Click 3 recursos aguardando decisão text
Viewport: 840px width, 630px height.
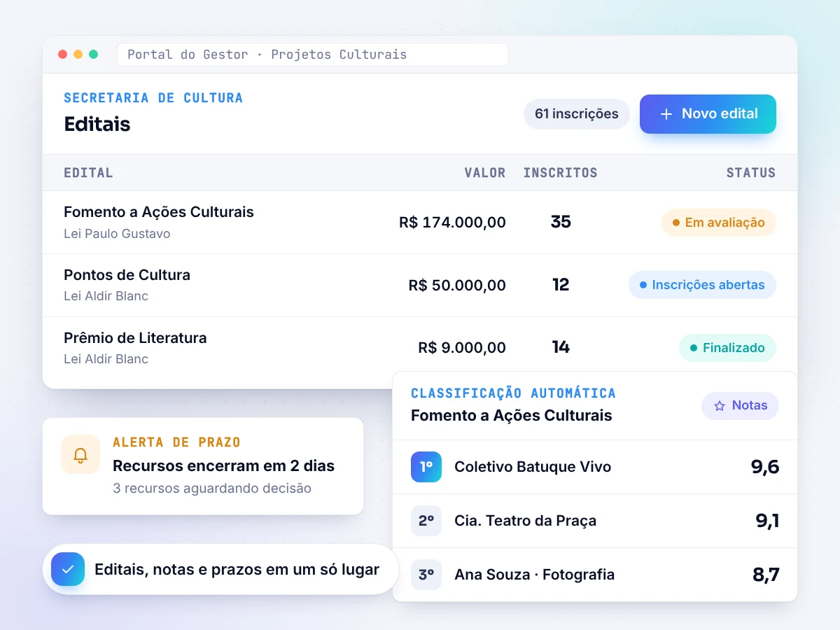pyautogui.click(x=212, y=489)
